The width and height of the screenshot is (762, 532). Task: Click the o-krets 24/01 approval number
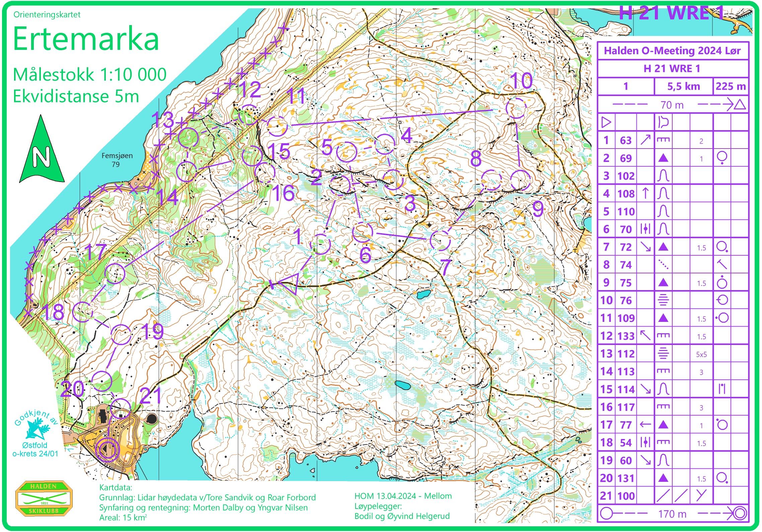point(35,454)
